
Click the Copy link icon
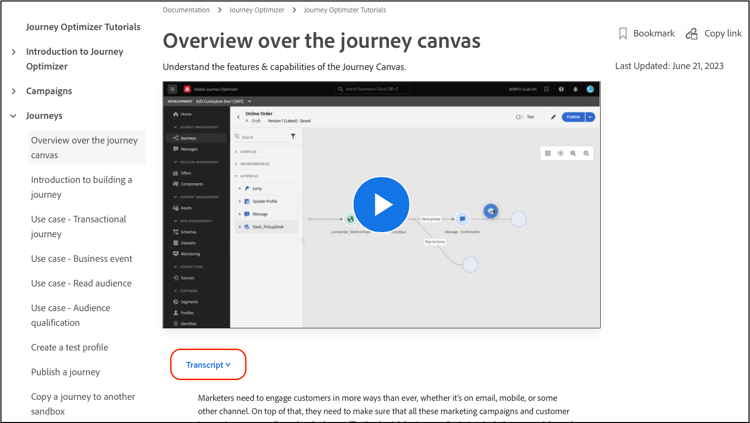coord(692,33)
